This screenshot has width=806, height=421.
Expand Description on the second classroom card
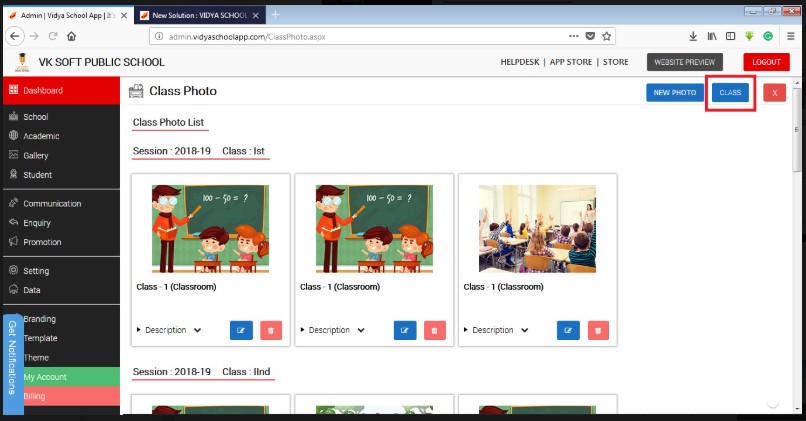pos(332,330)
